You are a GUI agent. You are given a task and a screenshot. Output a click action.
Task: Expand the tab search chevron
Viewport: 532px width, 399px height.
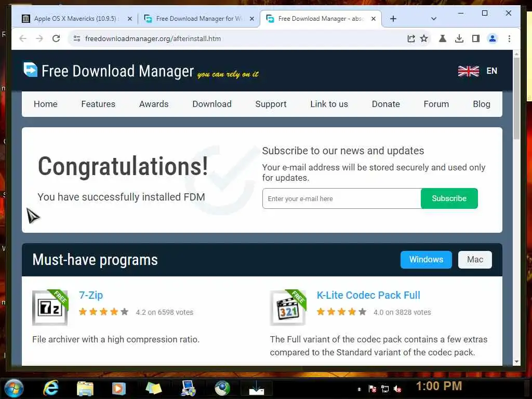point(434,19)
